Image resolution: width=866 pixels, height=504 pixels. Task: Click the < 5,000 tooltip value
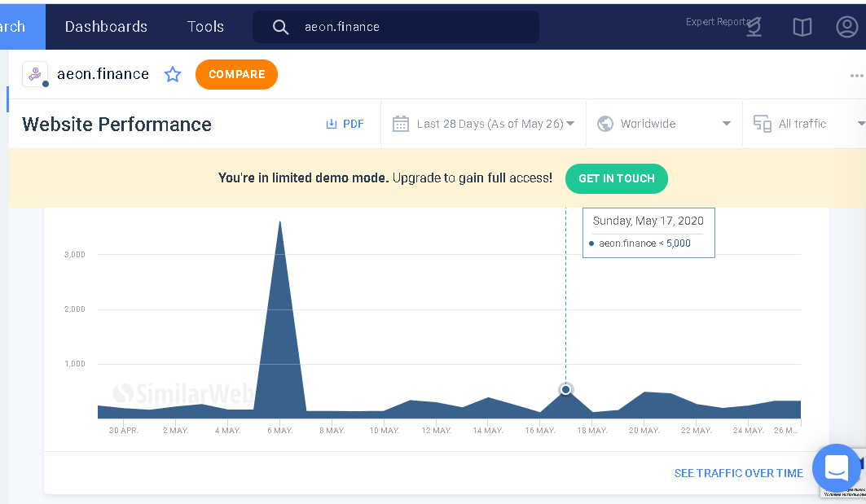(x=675, y=243)
